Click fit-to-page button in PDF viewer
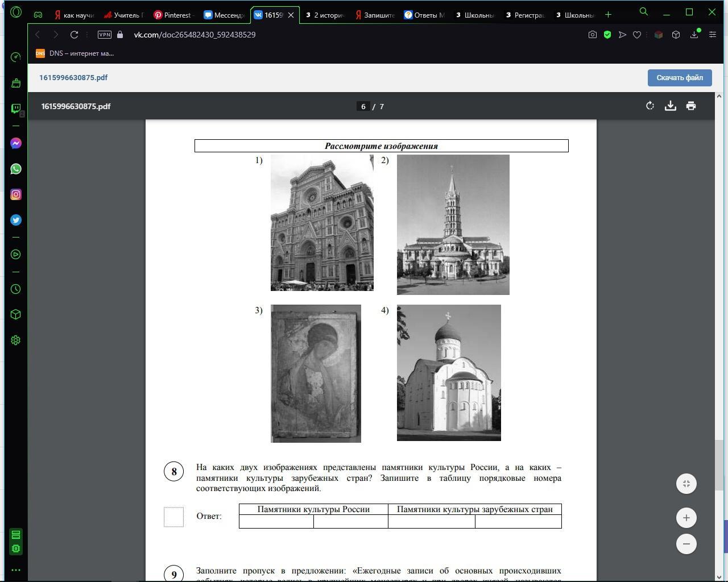The width and height of the screenshot is (728, 582). tap(686, 484)
